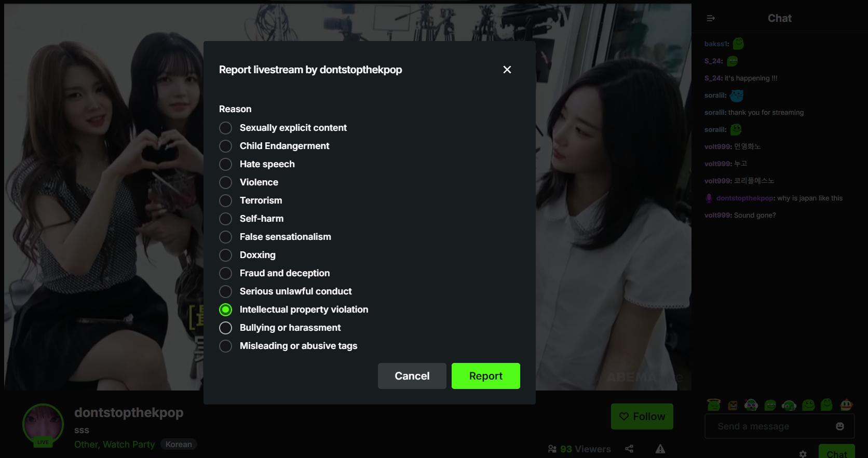Image resolution: width=868 pixels, height=458 pixels.
Task: Insert the smiling frog emote
Action: tap(808, 405)
